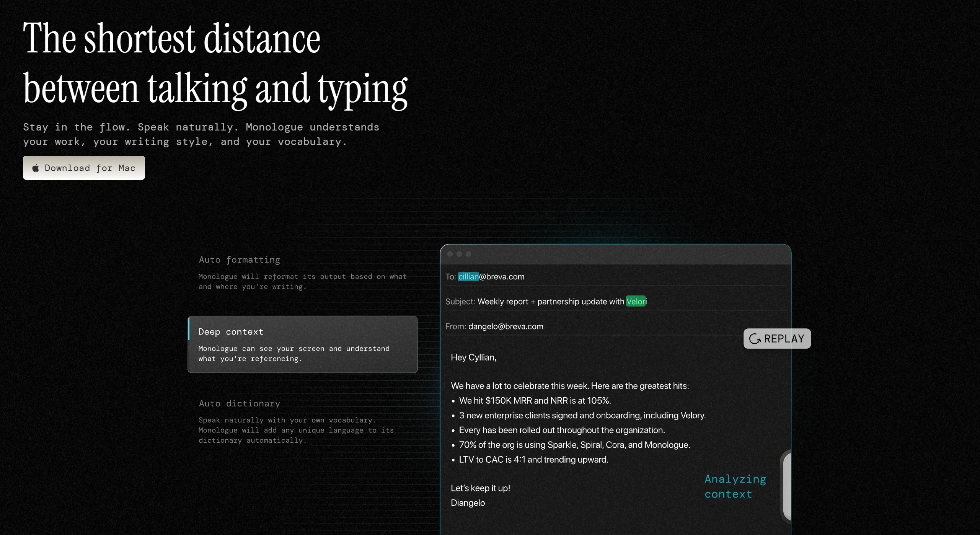Click the 'Hey Cyllian,' greeting line
The height and width of the screenshot is (535, 980).
(x=473, y=357)
